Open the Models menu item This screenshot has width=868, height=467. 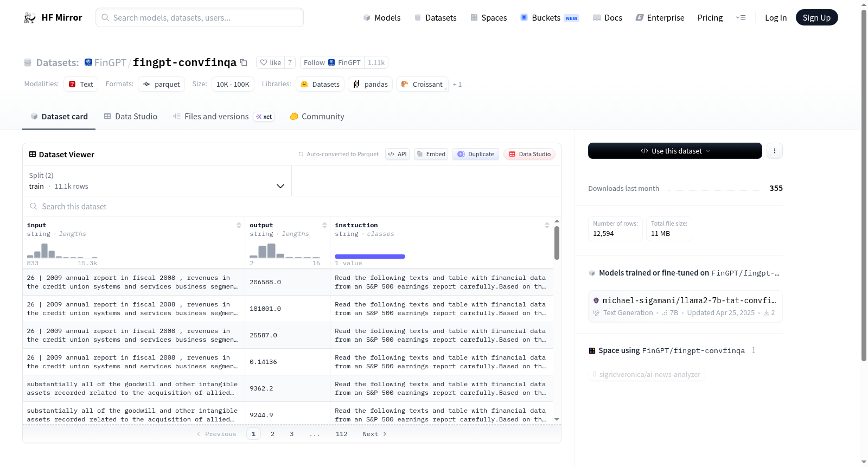pyautogui.click(x=382, y=18)
